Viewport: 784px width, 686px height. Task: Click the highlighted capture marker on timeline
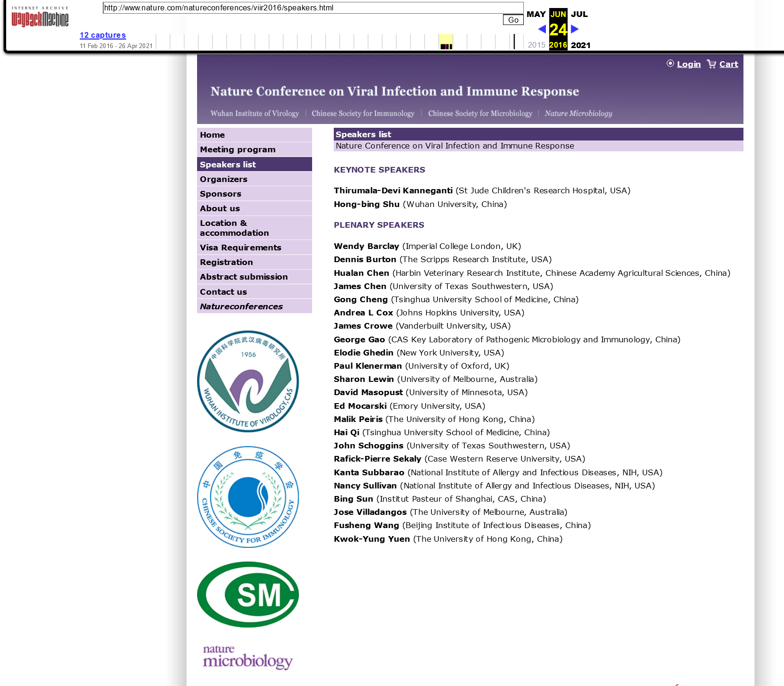click(x=446, y=42)
